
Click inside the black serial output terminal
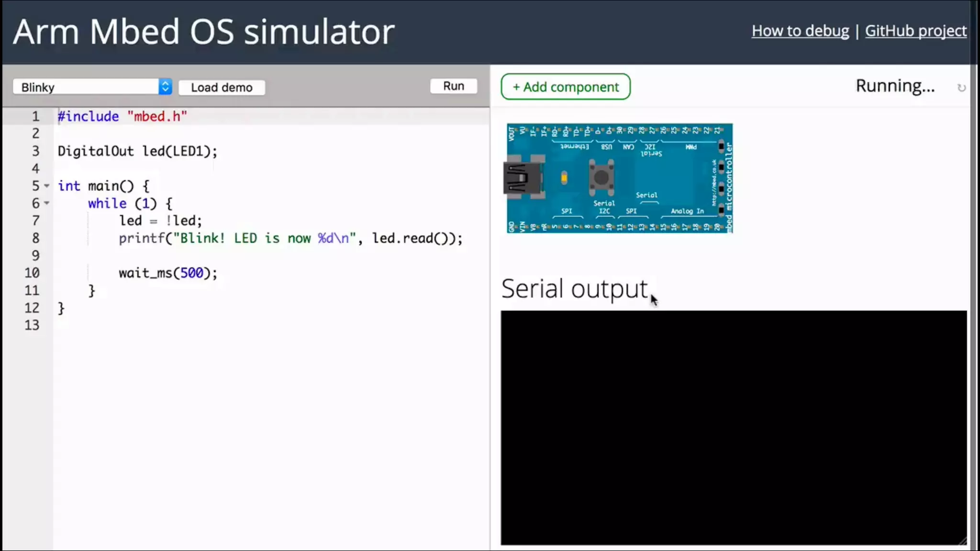(x=733, y=427)
